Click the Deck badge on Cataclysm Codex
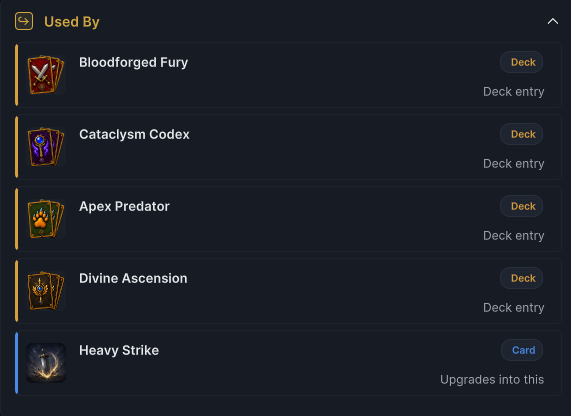This screenshot has height=416, width=571. click(521, 134)
